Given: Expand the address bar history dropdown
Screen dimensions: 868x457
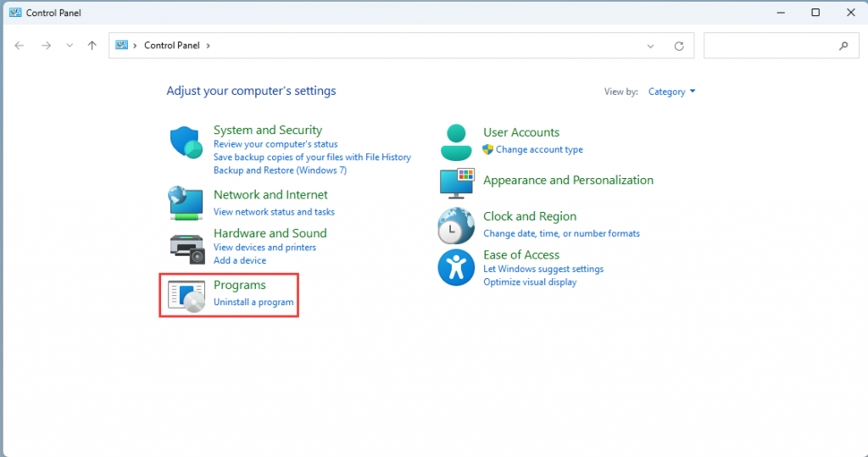Looking at the screenshot, I should coord(650,46).
